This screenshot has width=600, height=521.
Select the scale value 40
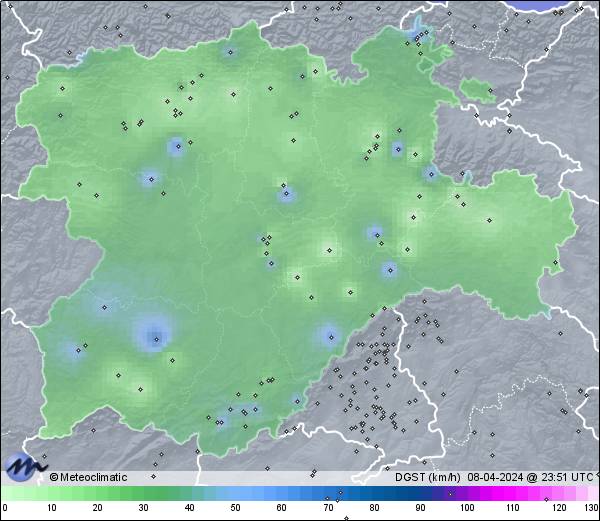(x=189, y=508)
